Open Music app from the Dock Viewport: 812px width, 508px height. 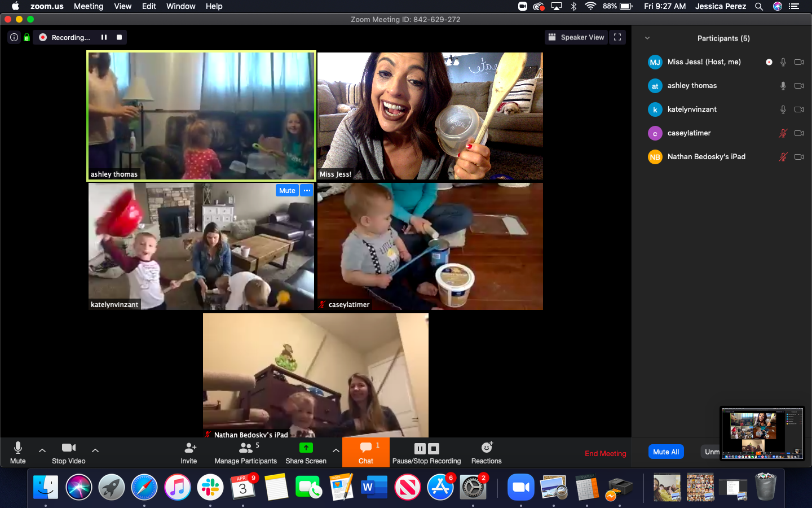tap(178, 487)
